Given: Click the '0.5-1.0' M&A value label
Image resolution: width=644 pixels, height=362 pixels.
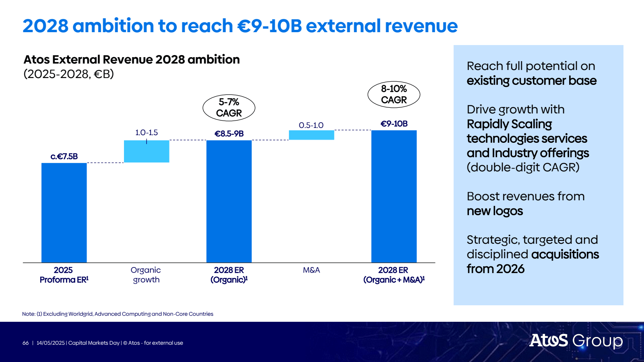Looking at the screenshot, I should click(311, 125).
